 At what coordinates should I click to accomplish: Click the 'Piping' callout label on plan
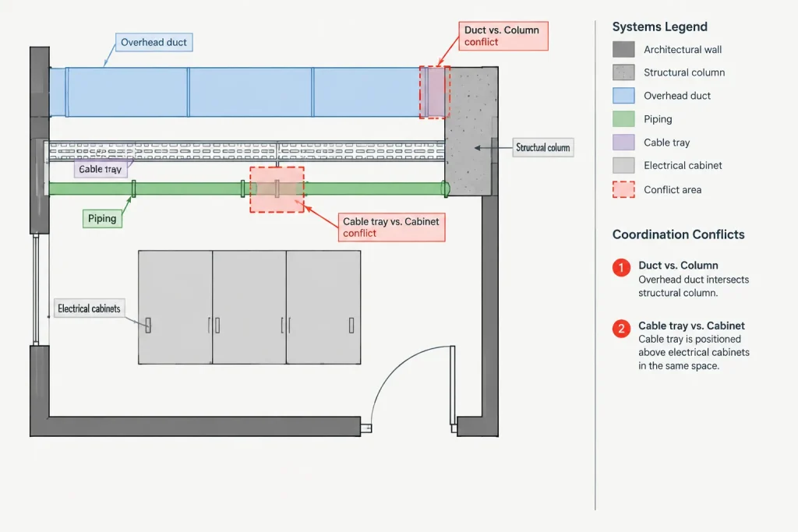[102, 219]
